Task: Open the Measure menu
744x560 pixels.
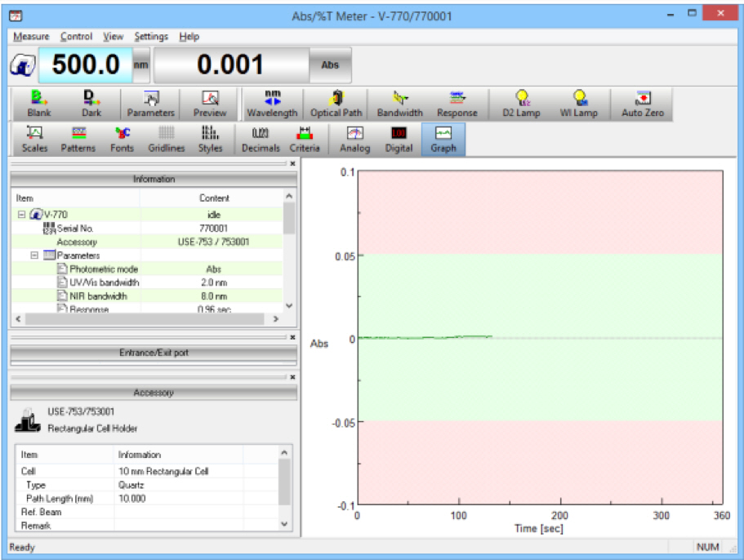Action: tap(31, 37)
